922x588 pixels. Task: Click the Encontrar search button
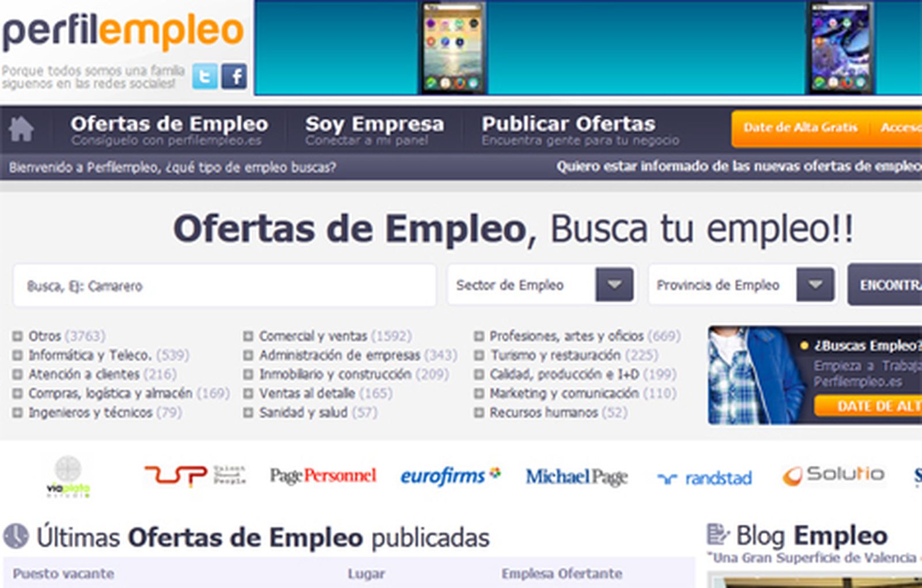pos(885,285)
